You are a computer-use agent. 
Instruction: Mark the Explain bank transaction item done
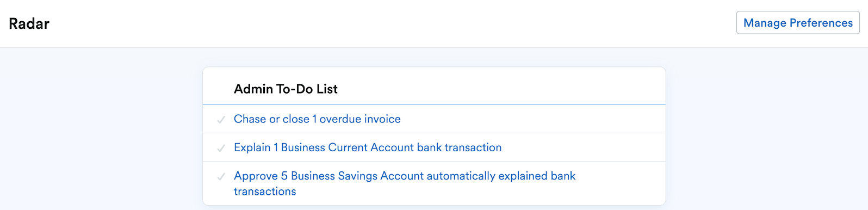pyautogui.click(x=221, y=148)
